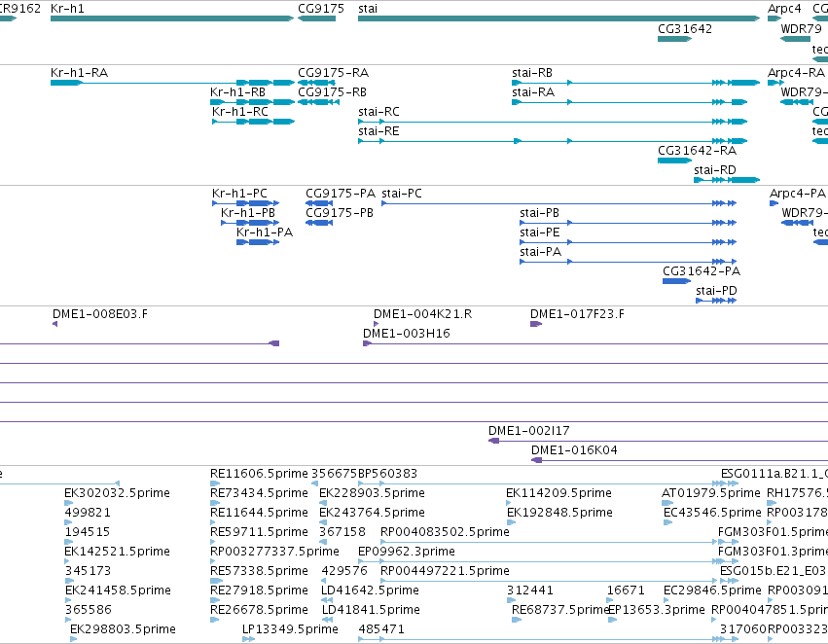This screenshot has height=644, width=828.
Task: Click the Arpc4 gene label
Action: [x=784, y=9]
